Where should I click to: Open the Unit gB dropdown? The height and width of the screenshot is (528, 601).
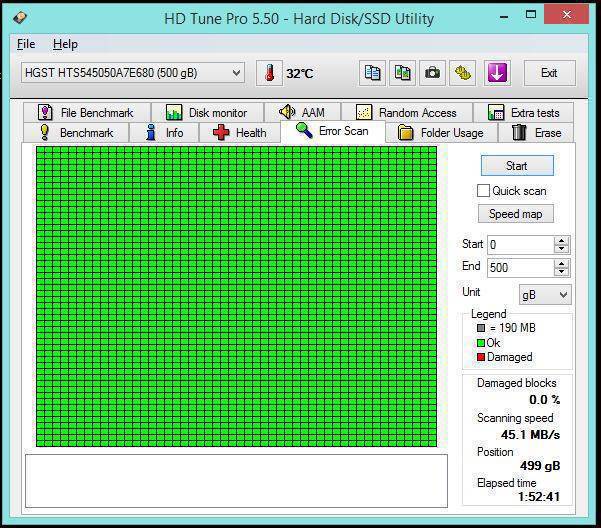coord(545,295)
